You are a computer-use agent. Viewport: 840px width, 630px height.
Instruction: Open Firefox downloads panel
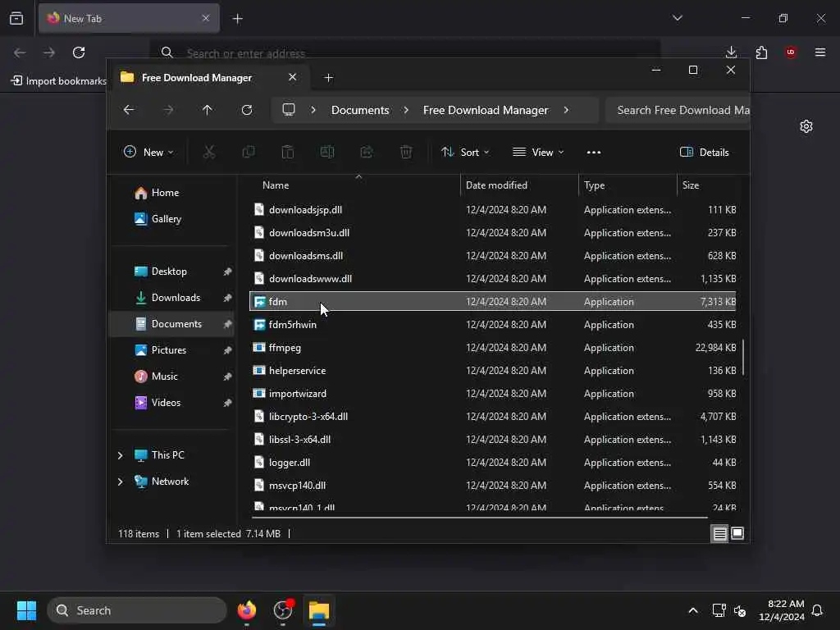731,52
